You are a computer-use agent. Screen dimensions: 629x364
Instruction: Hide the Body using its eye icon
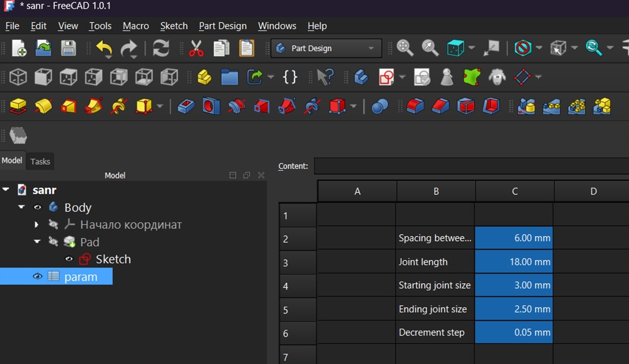coord(37,207)
